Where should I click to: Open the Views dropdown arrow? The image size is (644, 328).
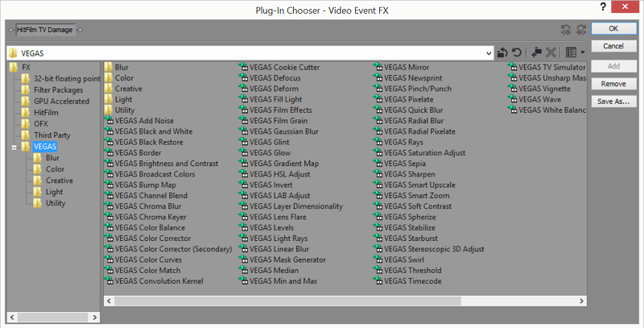(582, 52)
